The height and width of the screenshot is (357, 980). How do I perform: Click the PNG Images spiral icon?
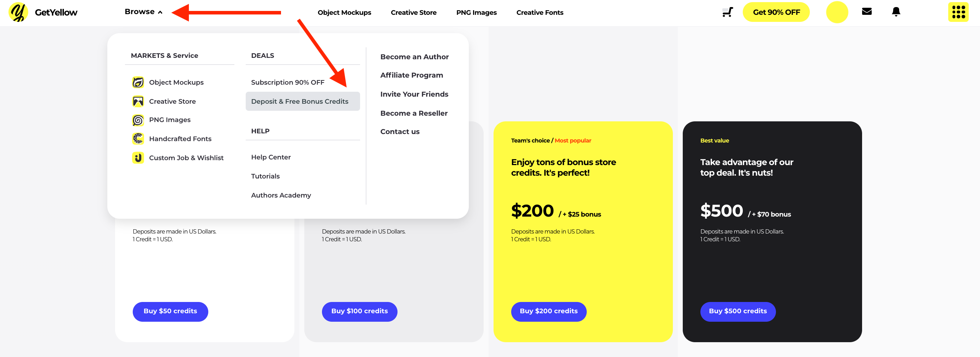[x=138, y=120]
